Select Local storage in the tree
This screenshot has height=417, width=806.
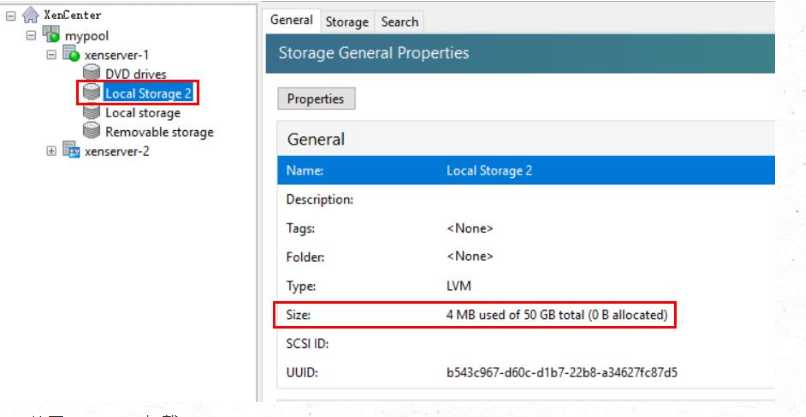pos(143,113)
